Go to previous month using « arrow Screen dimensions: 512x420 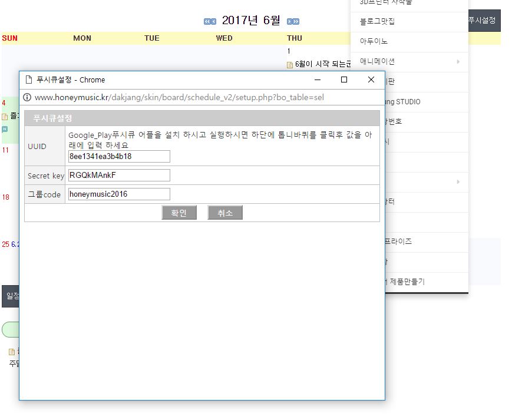(213, 20)
